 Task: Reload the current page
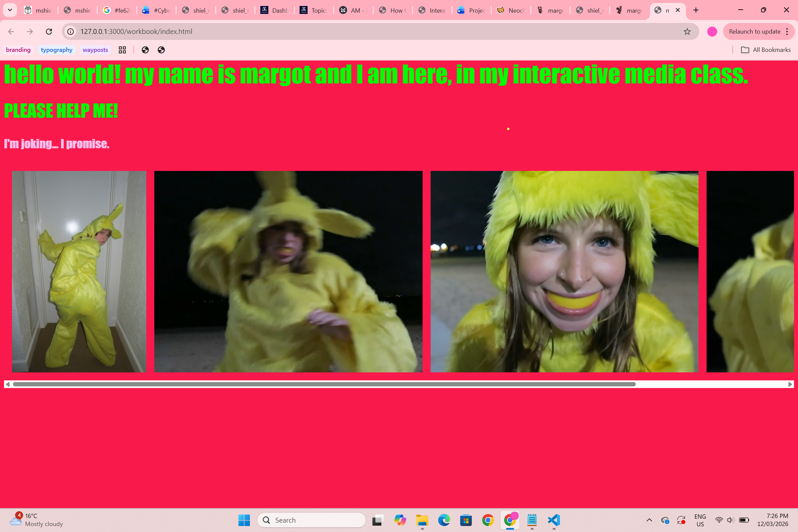tap(49, 32)
